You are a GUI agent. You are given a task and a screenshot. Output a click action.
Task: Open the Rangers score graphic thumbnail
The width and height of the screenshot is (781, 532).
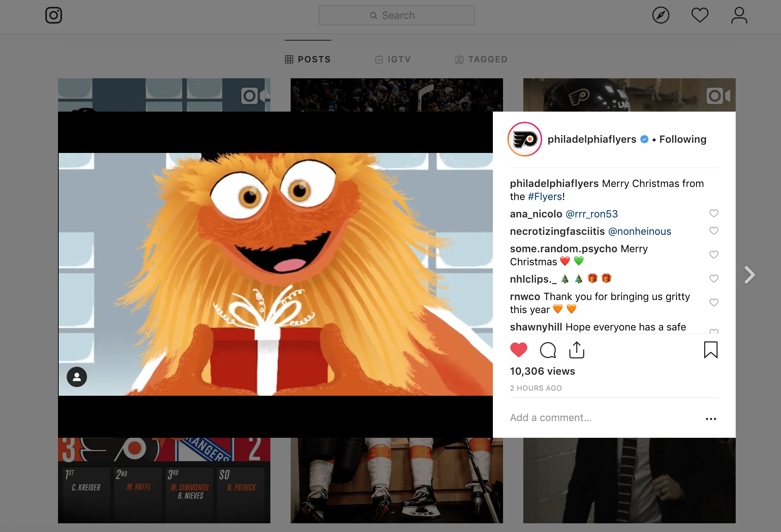(x=164, y=481)
